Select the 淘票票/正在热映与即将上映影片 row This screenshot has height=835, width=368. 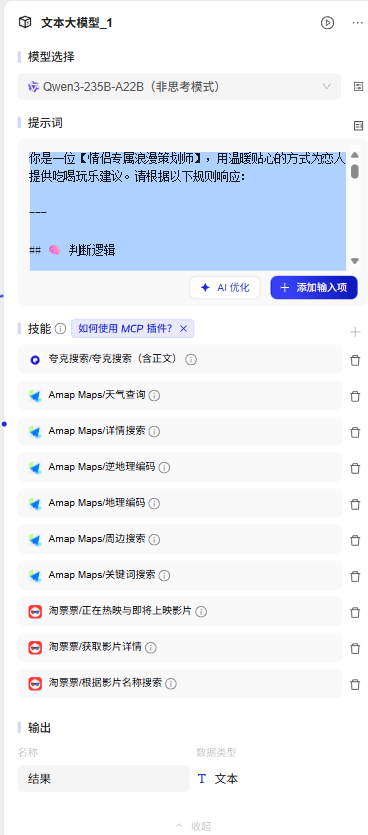click(x=179, y=611)
